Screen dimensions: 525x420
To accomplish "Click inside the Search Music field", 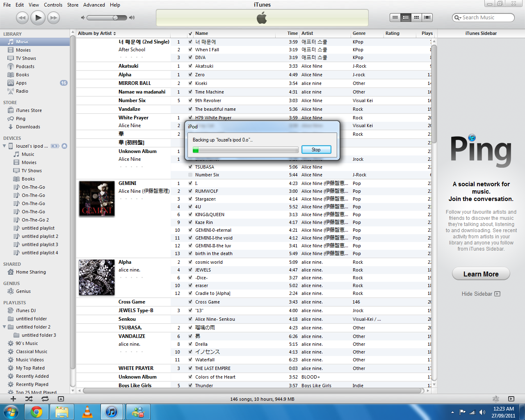I will pyautogui.click(x=483, y=17).
